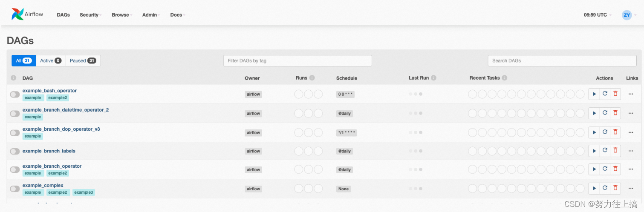Sort by the DAG column header
This screenshot has height=212, width=644.
pos(28,78)
